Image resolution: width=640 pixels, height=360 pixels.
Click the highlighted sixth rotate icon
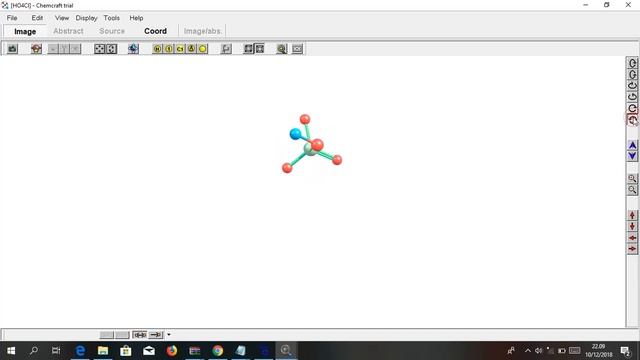pyautogui.click(x=632, y=120)
